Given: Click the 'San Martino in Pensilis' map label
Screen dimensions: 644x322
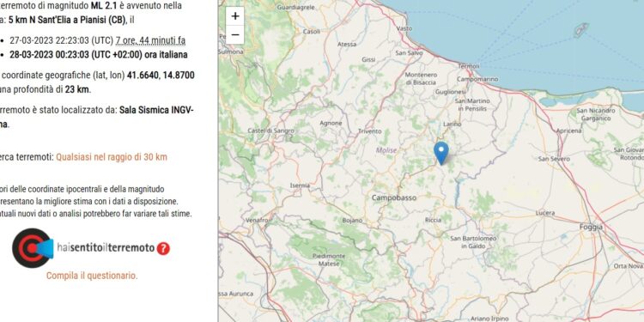Looking at the screenshot, I should (x=472, y=105).
